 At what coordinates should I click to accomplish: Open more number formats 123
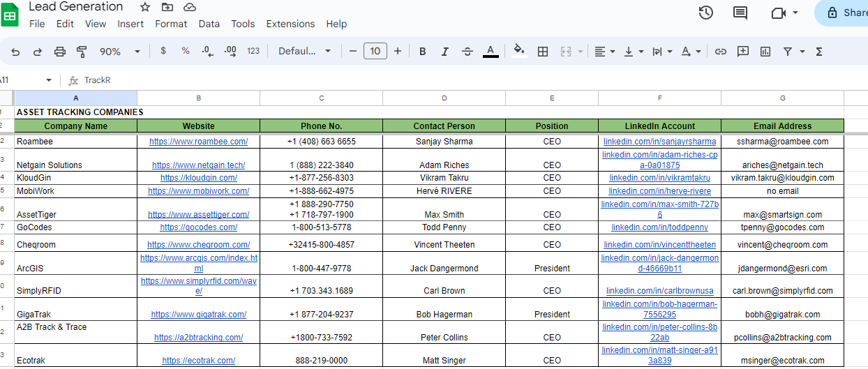click(253, 51)
